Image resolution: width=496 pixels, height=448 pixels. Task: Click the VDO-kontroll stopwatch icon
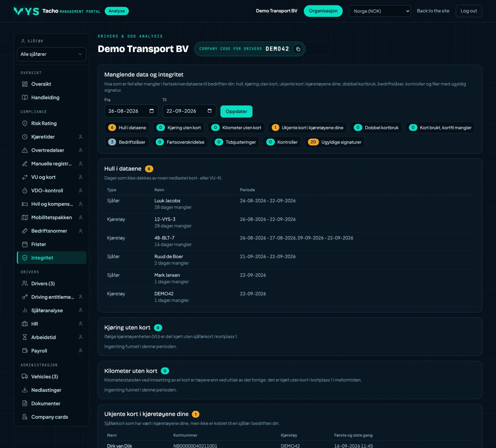click(25, 190)
